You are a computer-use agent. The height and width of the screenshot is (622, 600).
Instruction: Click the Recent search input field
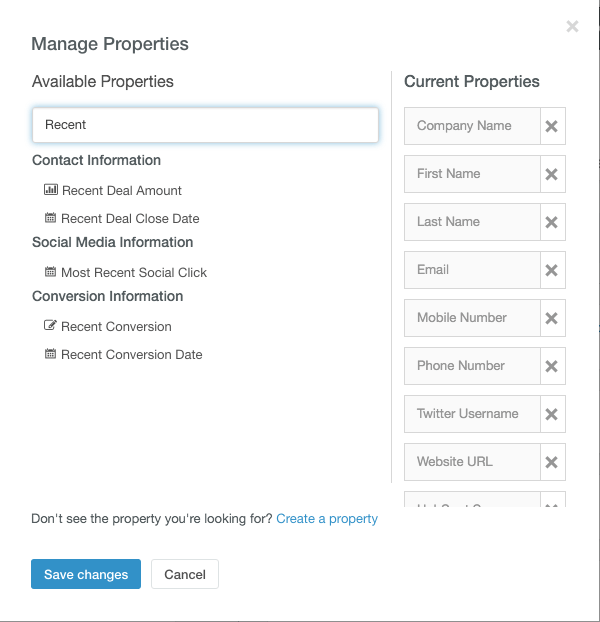pos(205,125)
